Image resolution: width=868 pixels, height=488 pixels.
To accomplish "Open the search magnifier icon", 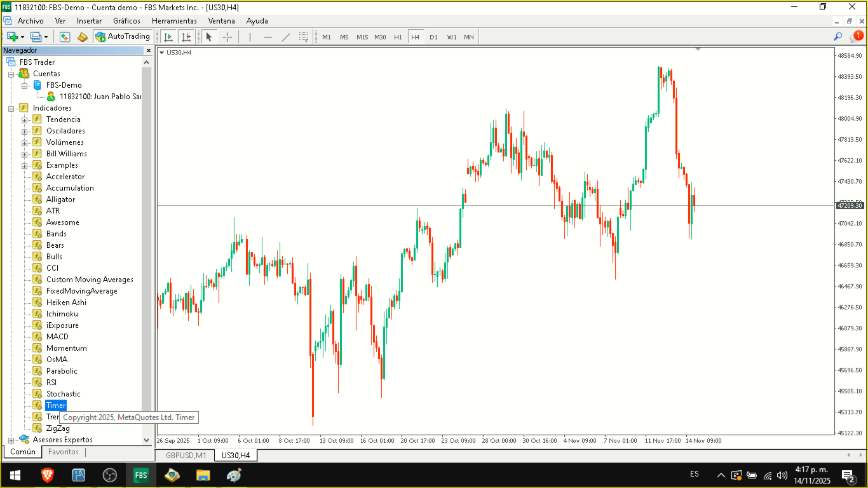I will pos(838,37).
